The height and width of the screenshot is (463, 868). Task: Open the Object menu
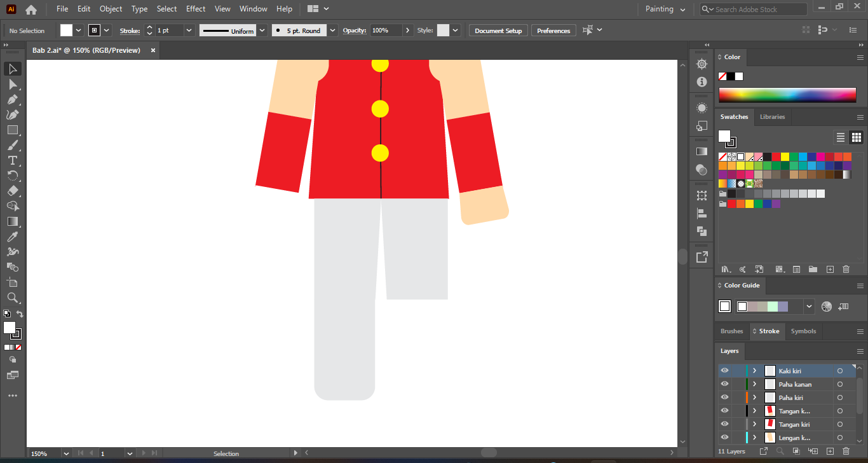tap(111, 9)
